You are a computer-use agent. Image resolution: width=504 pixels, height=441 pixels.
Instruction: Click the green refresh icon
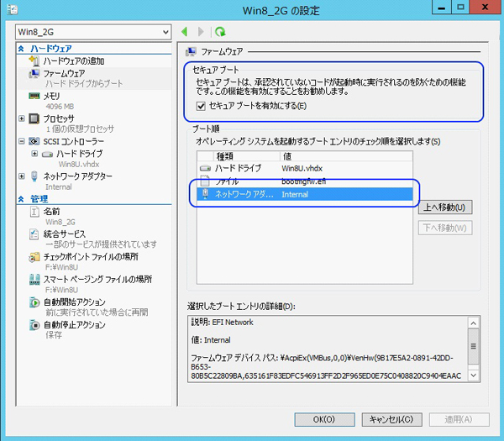(x=220, y=32)
